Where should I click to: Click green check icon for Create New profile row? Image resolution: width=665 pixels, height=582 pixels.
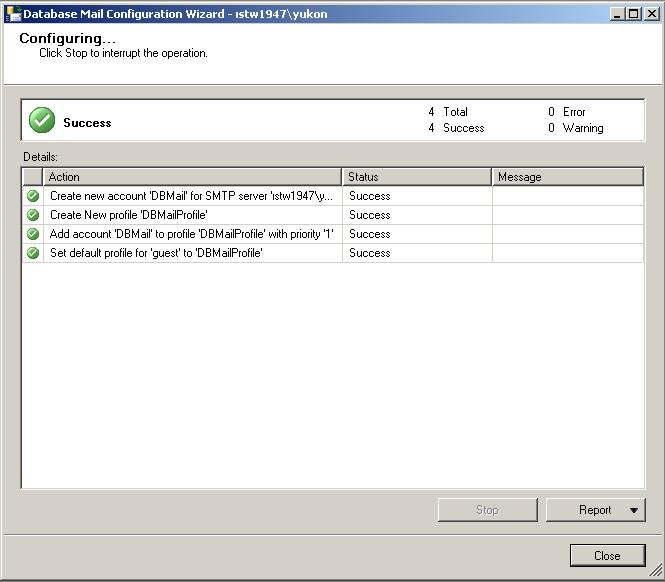[33, 215]
